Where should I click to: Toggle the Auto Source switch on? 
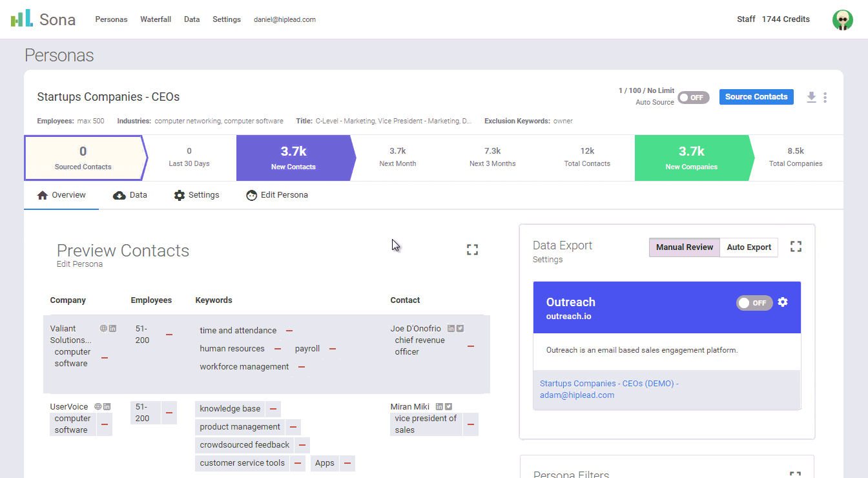693,98
